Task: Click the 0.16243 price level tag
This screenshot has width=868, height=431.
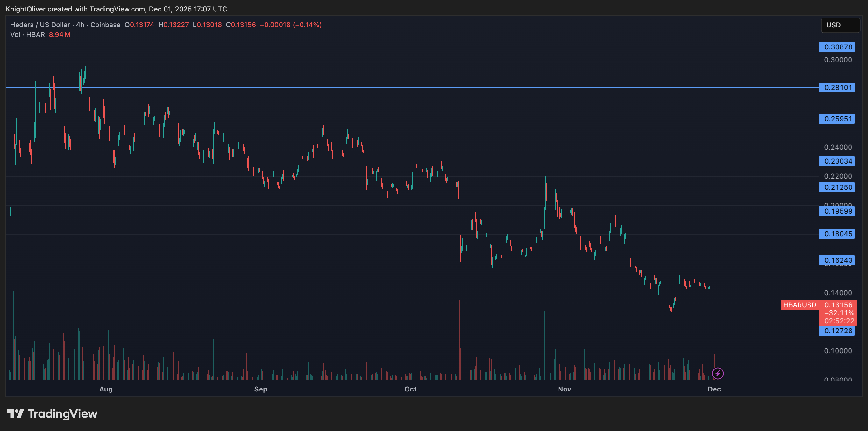Action: coord(837,260)
